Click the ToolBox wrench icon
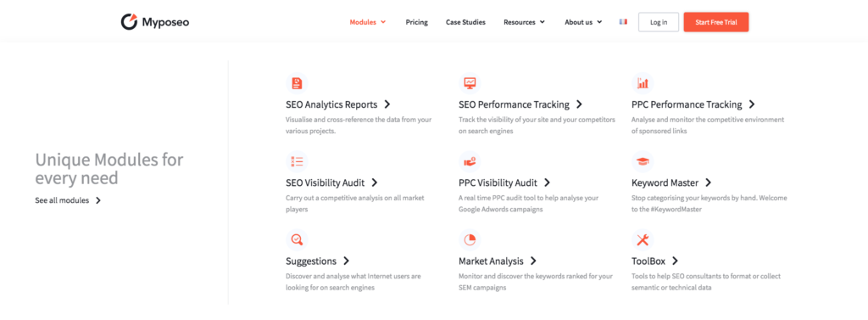 tap(643, 239)
